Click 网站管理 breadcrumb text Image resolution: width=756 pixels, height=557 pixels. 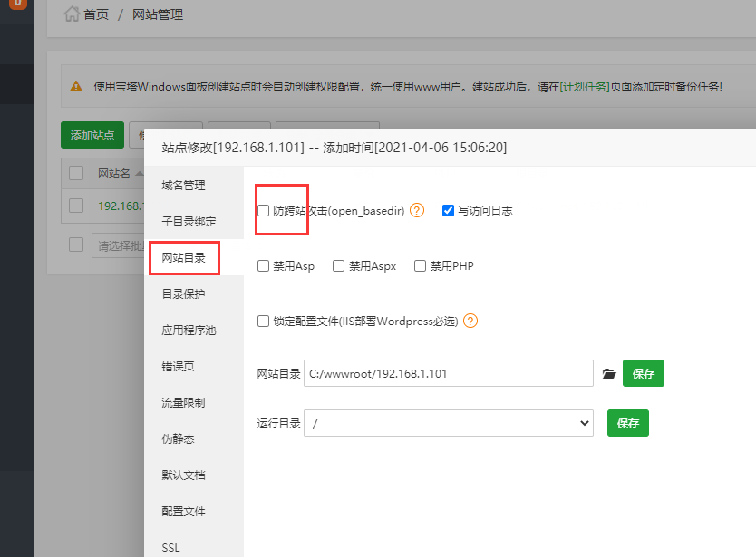click(158, 14)
